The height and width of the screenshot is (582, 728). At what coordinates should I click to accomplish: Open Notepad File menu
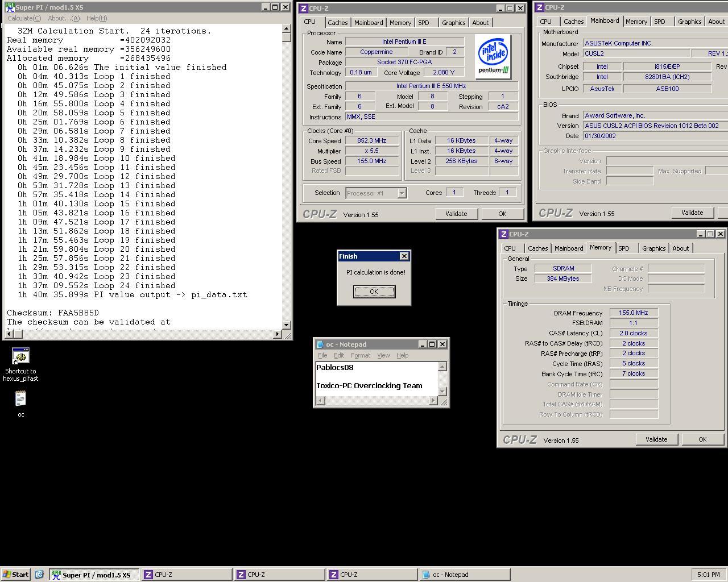pos(322,355)
